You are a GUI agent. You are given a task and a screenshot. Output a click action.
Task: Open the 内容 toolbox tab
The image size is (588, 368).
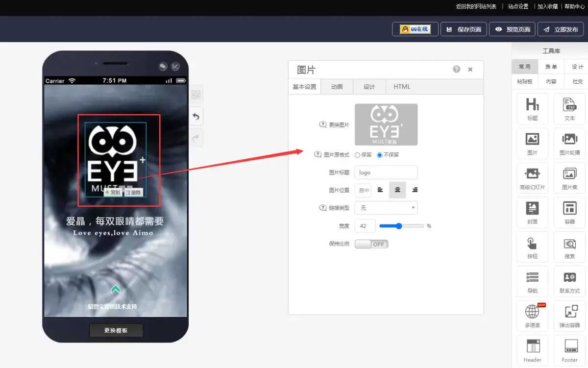(x=551, y=81)
